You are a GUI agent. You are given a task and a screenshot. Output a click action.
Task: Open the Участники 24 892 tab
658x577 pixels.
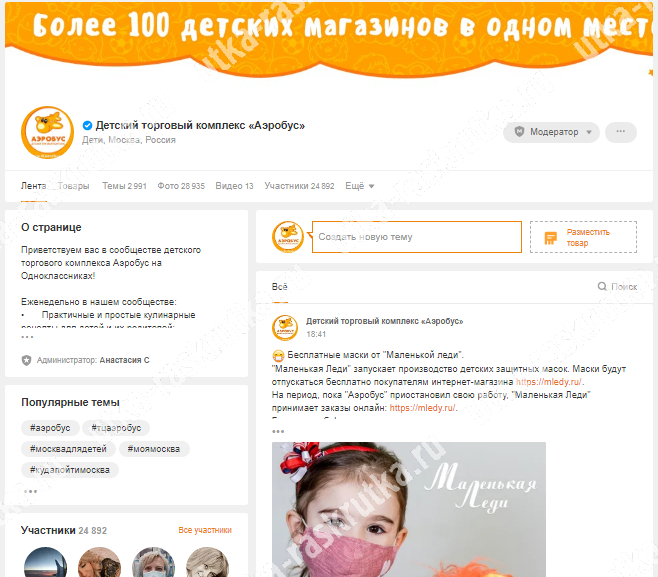click(x=299, y=186)
